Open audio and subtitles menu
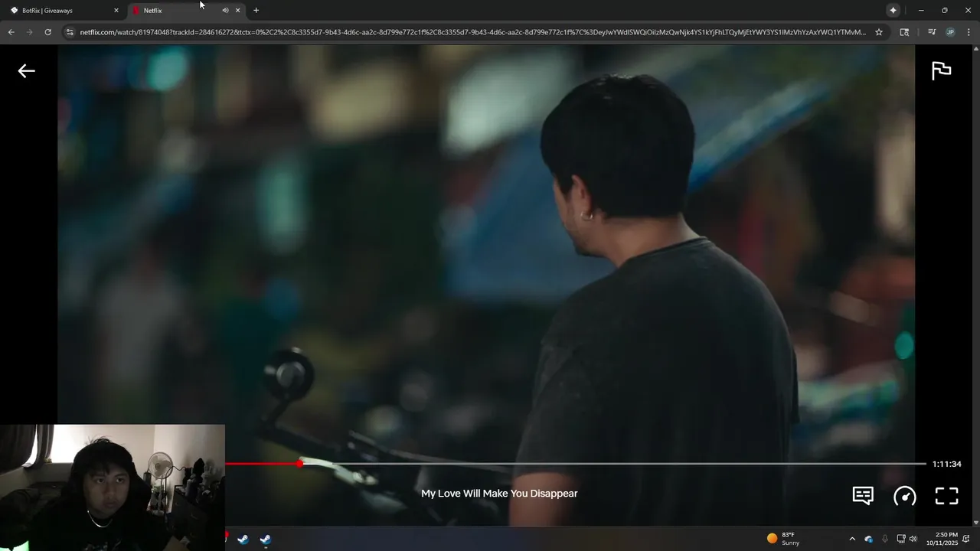Image resolution: width=980 pixels, height=551 pixels. (863, 496)
